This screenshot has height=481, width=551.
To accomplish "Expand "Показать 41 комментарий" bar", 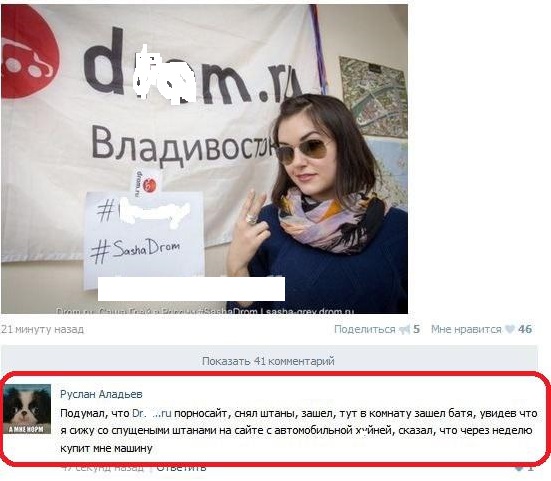I will [x=269, y=361].
